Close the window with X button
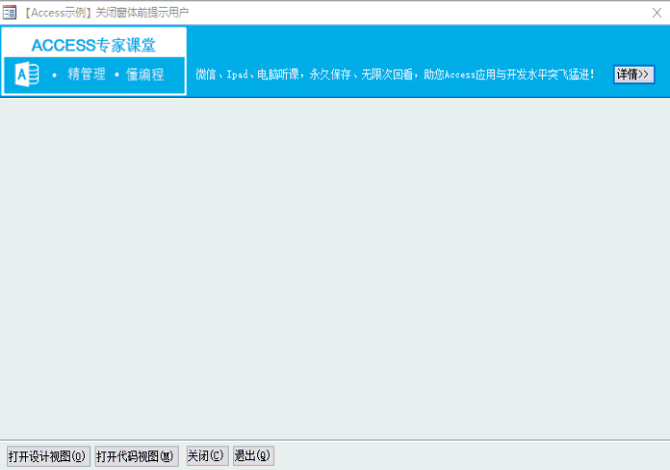The width and height of the screenshot is (670, 470). click(x=657, y=13)
